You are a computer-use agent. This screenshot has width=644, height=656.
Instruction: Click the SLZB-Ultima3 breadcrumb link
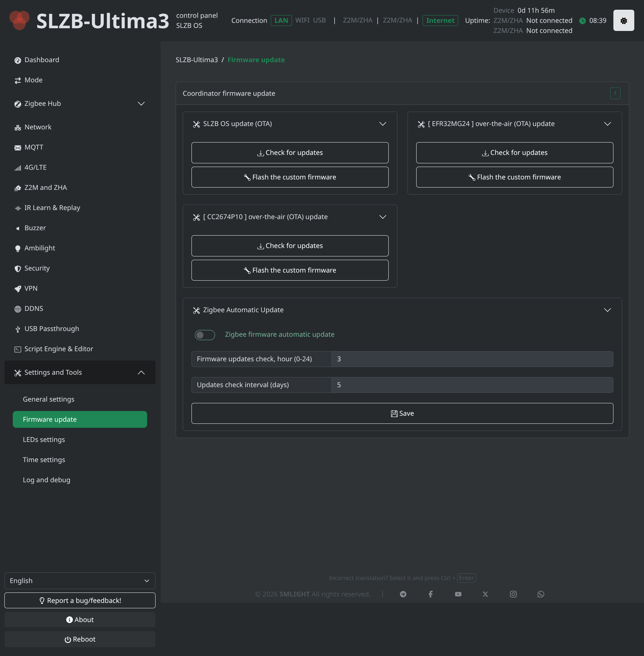pos(197,60)
